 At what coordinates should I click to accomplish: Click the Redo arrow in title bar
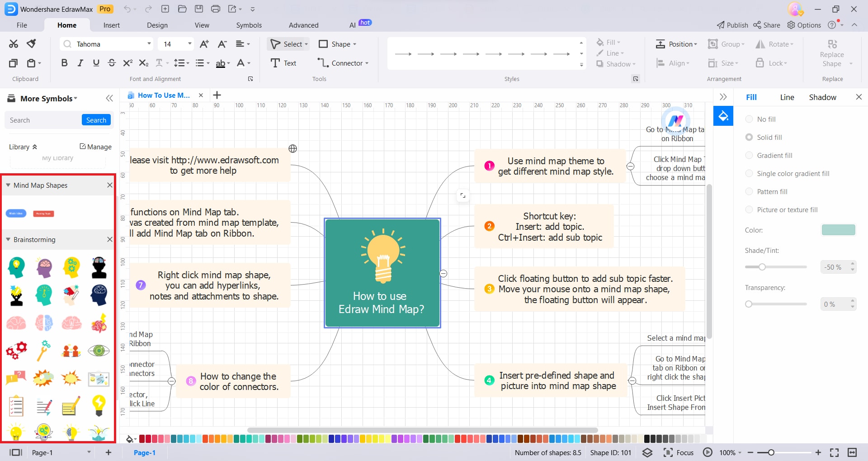(148, 9)
